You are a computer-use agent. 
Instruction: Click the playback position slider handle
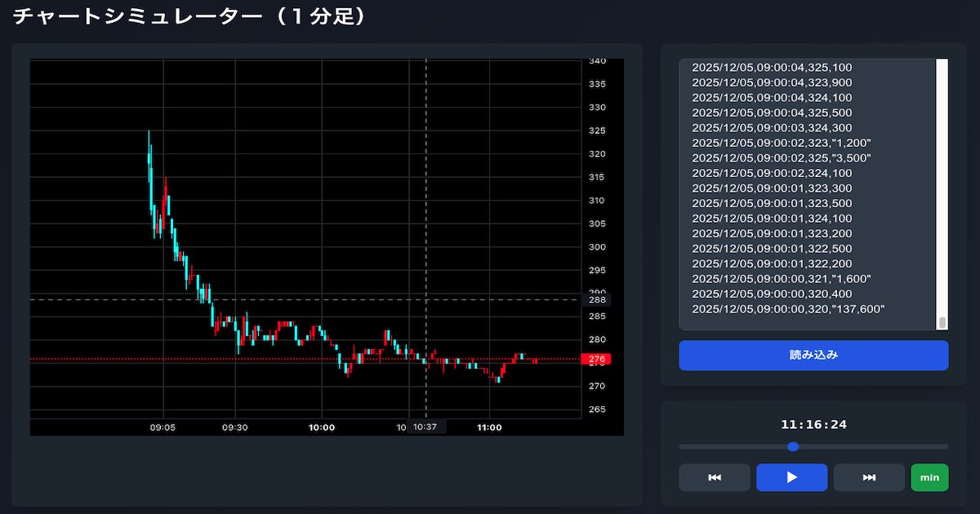click(793, 446)
